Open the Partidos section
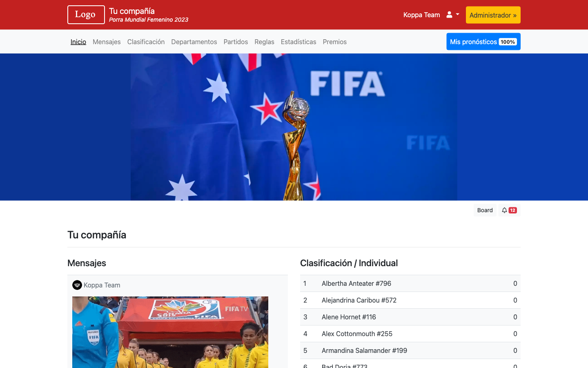 [236, 42]
